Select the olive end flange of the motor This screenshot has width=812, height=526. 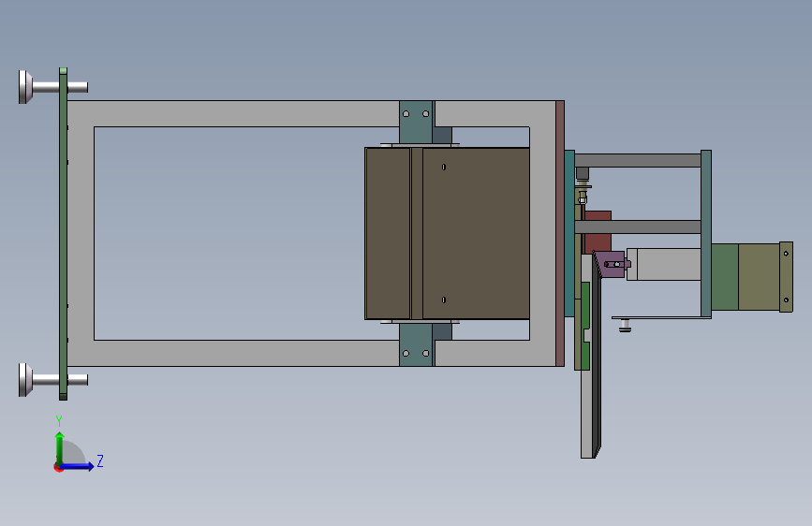tap(786, 277)
